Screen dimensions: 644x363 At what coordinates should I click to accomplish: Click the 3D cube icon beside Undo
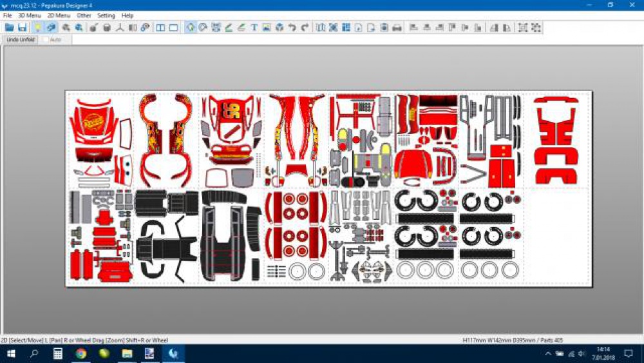pyautogui.click(x=279, y=28)
